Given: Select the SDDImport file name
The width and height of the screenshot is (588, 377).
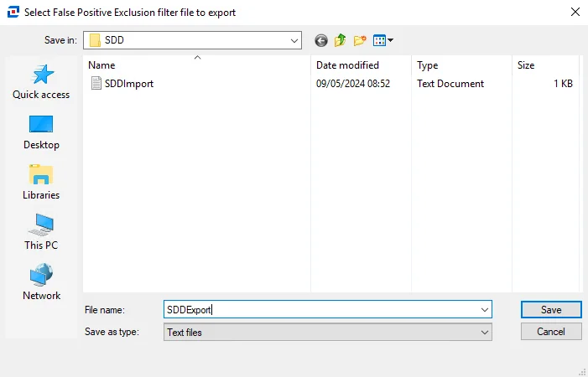Looking at the screenshot, I should tap(129, 84).
